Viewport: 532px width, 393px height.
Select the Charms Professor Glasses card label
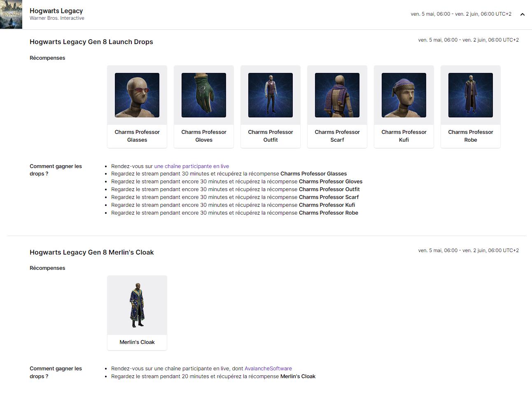click(x=137, y=136)
